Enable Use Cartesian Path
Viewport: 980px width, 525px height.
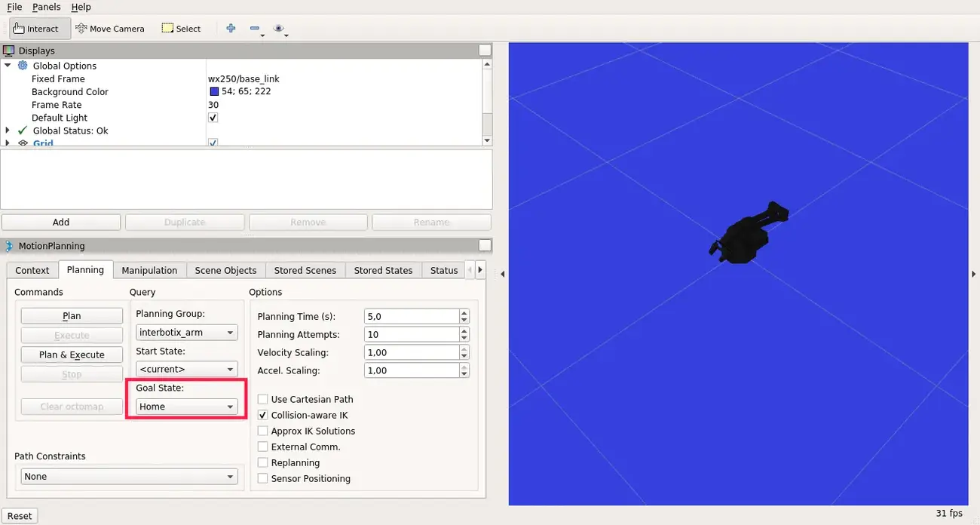click(263, 399)
